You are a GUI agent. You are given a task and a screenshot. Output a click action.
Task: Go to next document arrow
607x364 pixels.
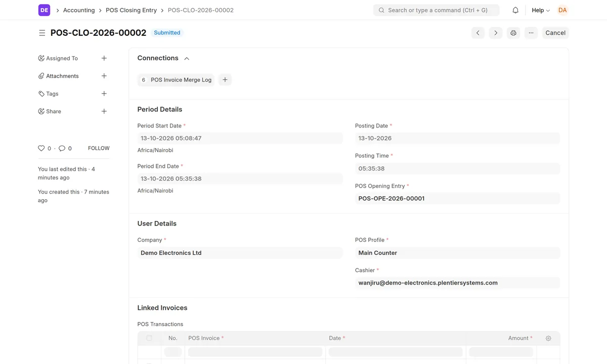pyautogui.click(x=496, y=33)
